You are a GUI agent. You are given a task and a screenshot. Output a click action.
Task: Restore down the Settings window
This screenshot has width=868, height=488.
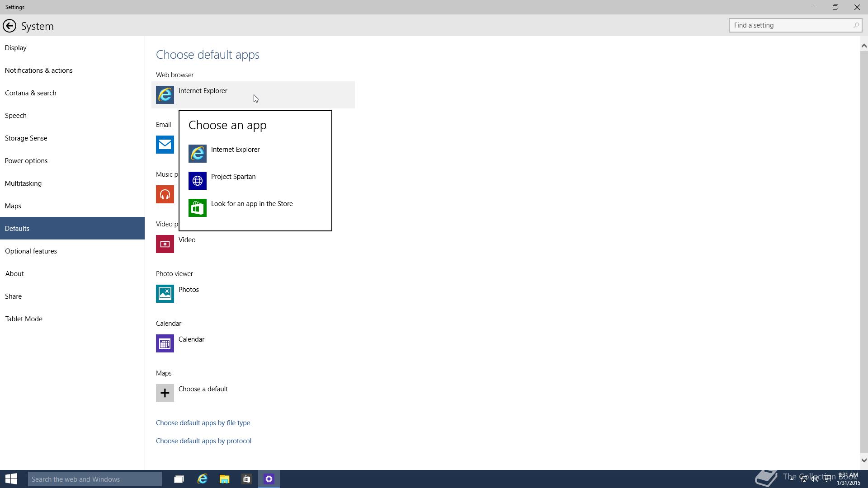[x=835, y=7]
